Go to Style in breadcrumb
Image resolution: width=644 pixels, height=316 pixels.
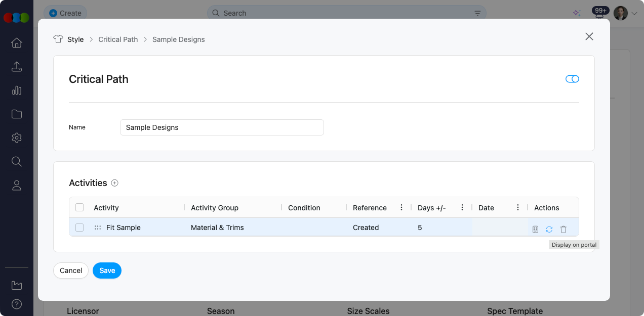click(x=75, y=39)
